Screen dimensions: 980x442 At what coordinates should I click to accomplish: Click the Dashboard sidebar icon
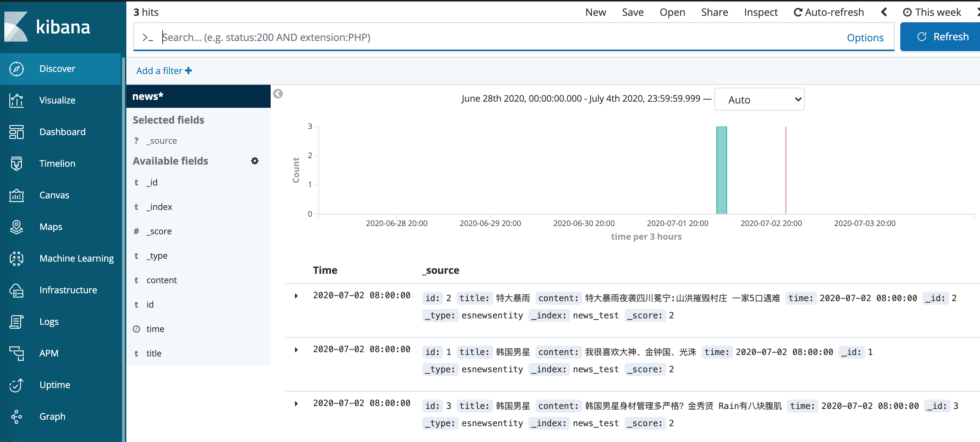(17, 132)
